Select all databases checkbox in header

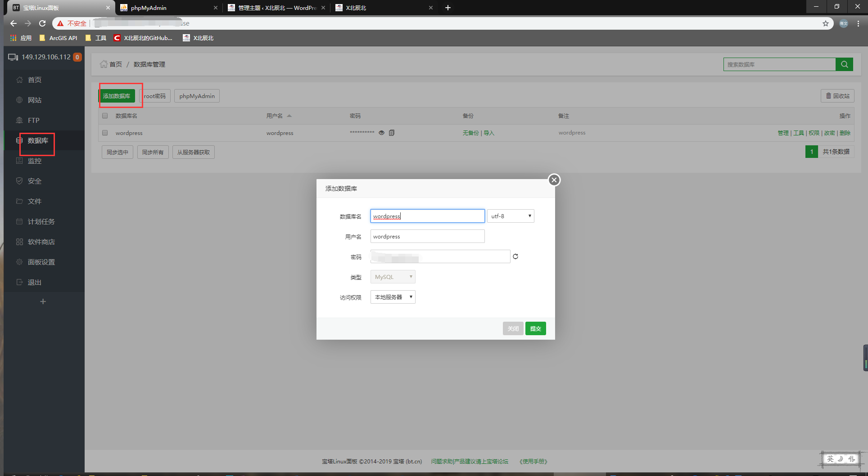tap(105, 116)
